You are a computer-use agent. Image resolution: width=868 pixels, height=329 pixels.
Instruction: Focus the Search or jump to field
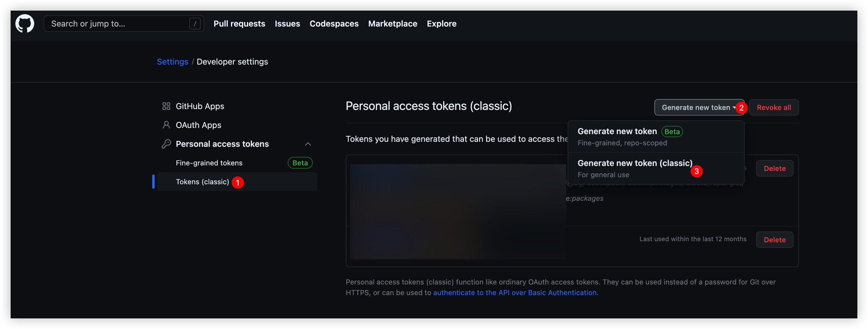coord(118,24)
